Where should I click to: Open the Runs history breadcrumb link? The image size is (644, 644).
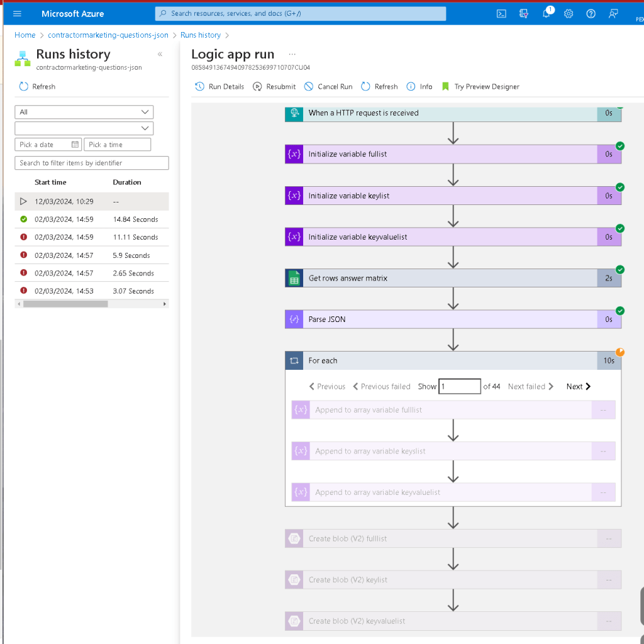coord(201,35)
